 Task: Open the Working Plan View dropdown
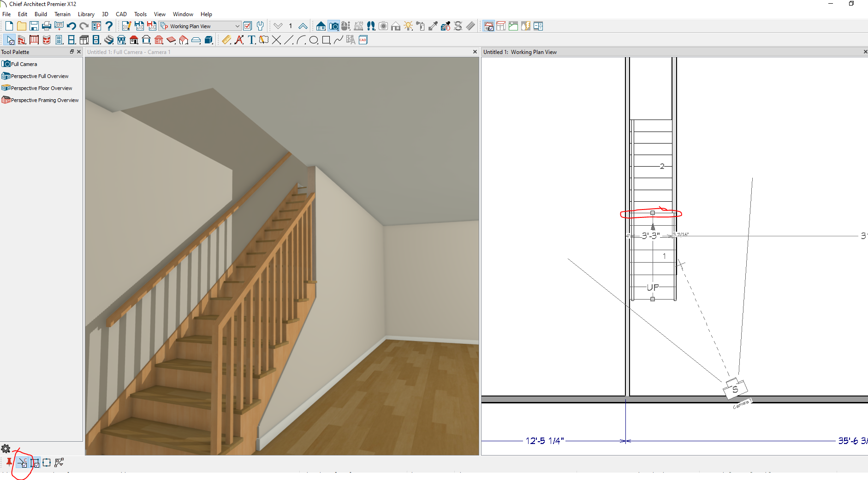pyautogui.click(x=237, y=26)
